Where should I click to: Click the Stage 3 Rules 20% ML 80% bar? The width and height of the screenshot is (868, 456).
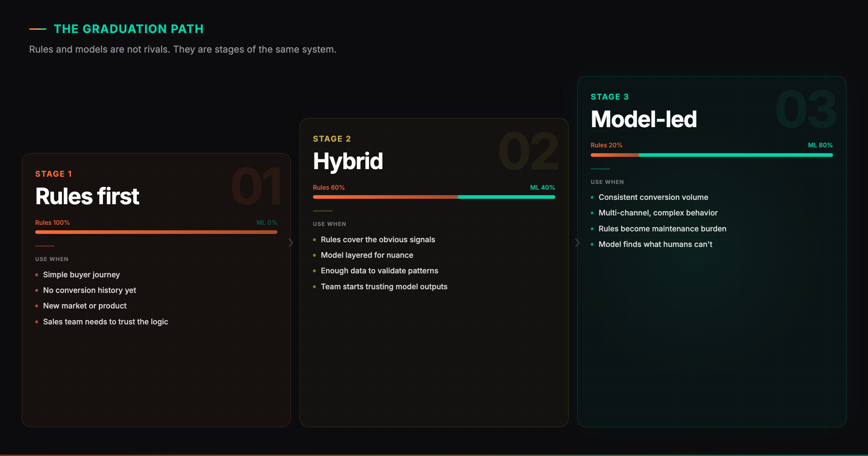(x=712, y=155)
